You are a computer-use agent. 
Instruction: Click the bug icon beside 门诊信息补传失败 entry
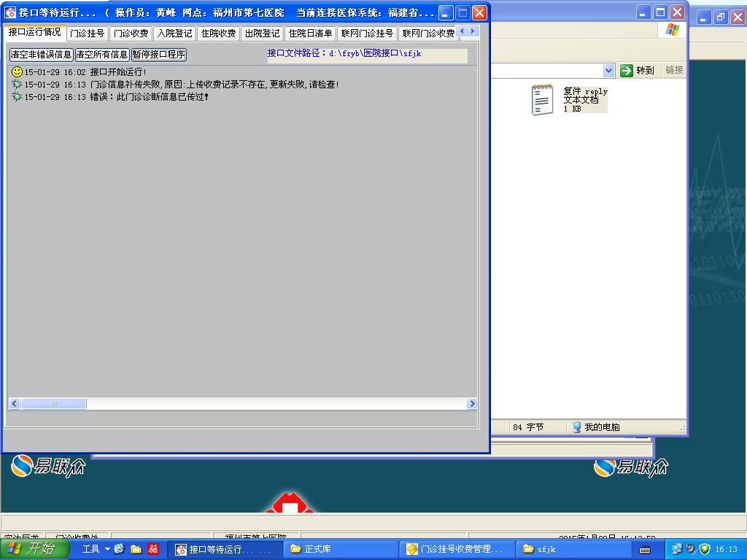click(x=17, y=85)
